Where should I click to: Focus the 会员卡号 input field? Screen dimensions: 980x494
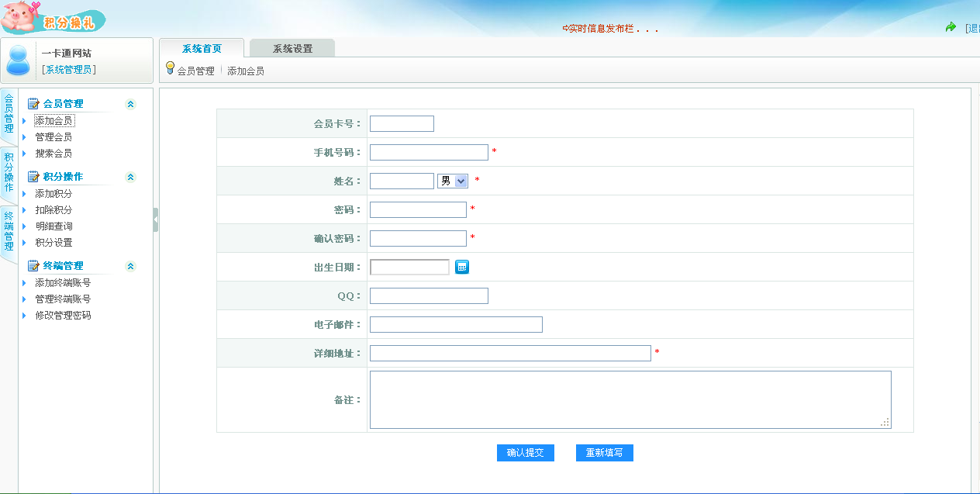tap(402, 123)
